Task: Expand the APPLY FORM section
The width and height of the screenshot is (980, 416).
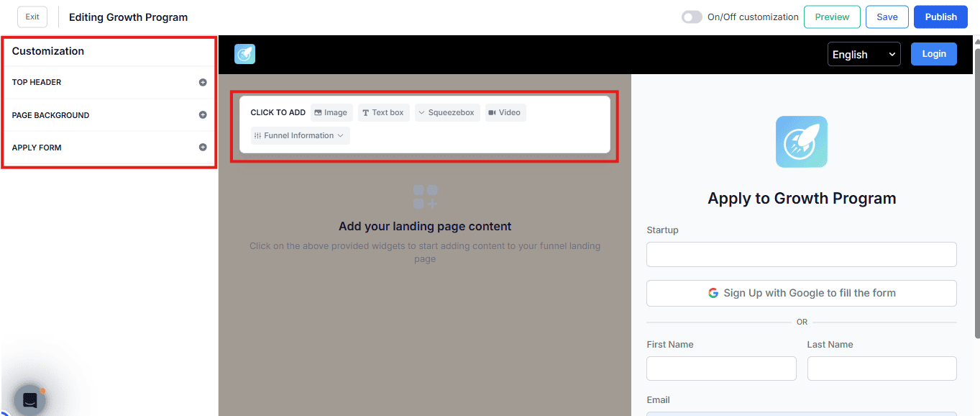Action: click(x=109, y=147)
